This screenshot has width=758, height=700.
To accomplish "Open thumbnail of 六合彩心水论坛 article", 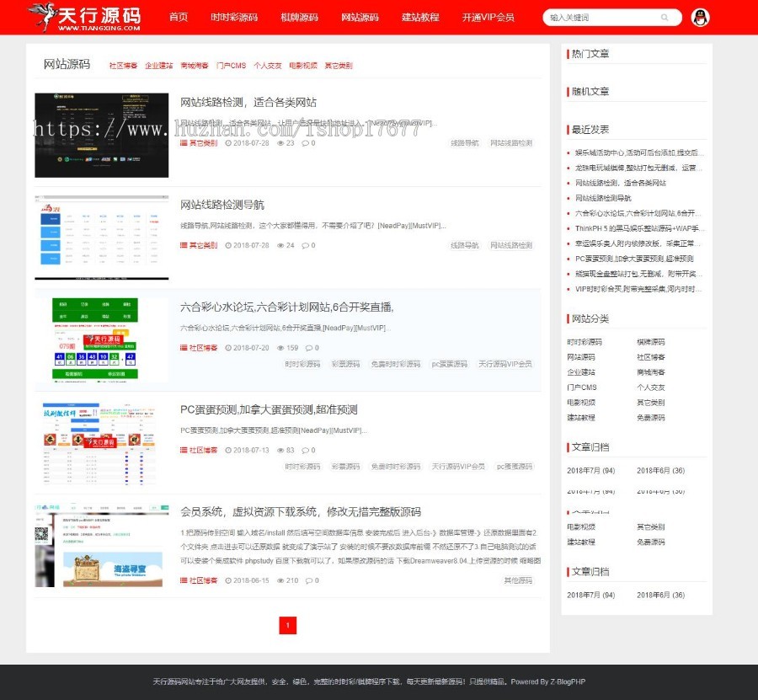I will [x=102, y=339].
